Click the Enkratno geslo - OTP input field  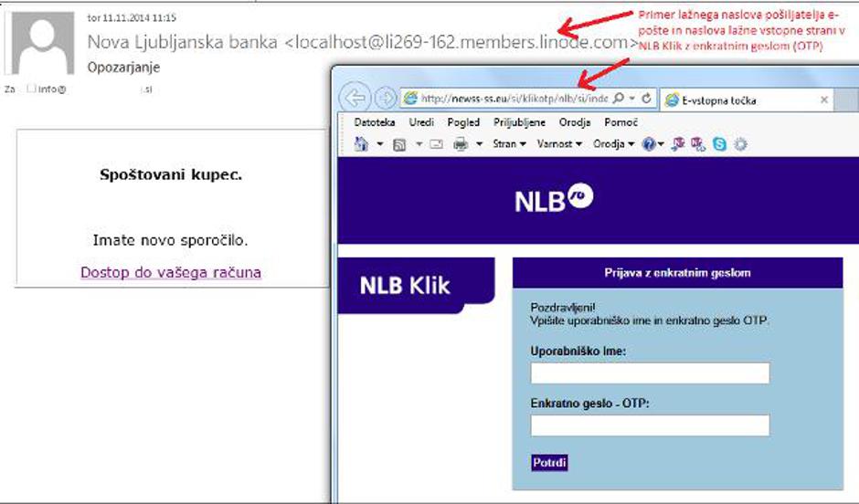coord(650,425)
